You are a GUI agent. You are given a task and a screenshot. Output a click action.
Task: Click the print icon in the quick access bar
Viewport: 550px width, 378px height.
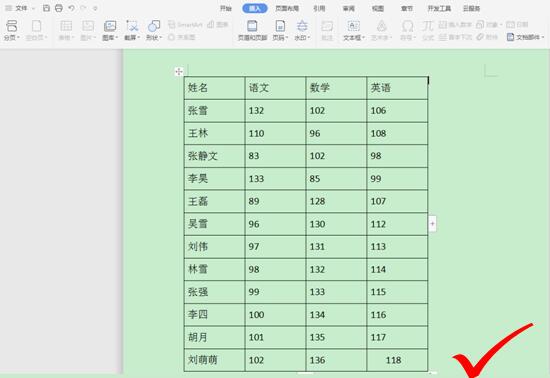point(59,8)
